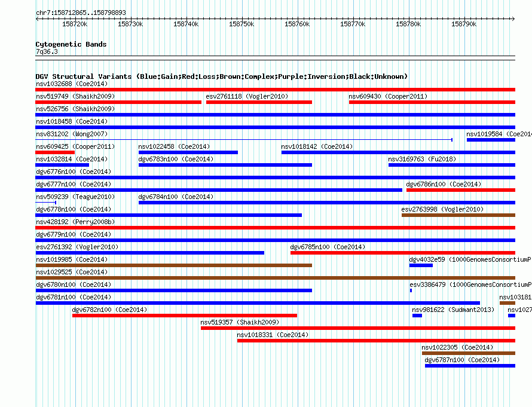Viewport: 532px width, 407px height.
Task: Select nsv1018331 (Coe2014) label
Action: tap(273, 335)
